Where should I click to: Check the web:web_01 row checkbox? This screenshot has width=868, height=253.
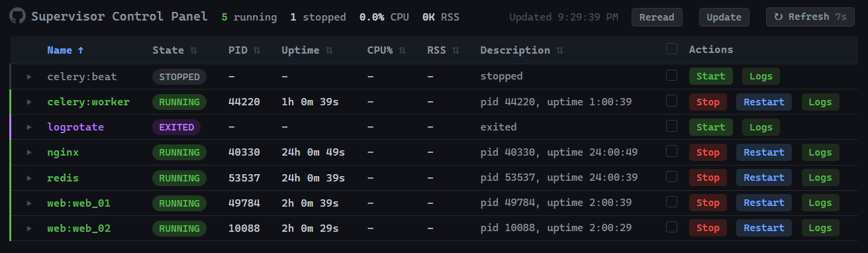click(x=672, y=202)
